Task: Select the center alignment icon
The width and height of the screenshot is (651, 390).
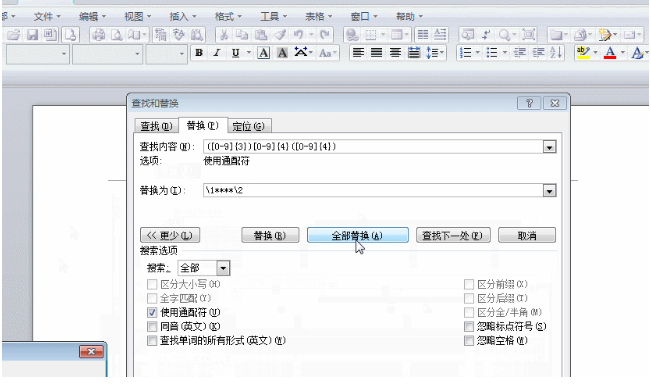Action: point(377,53)
